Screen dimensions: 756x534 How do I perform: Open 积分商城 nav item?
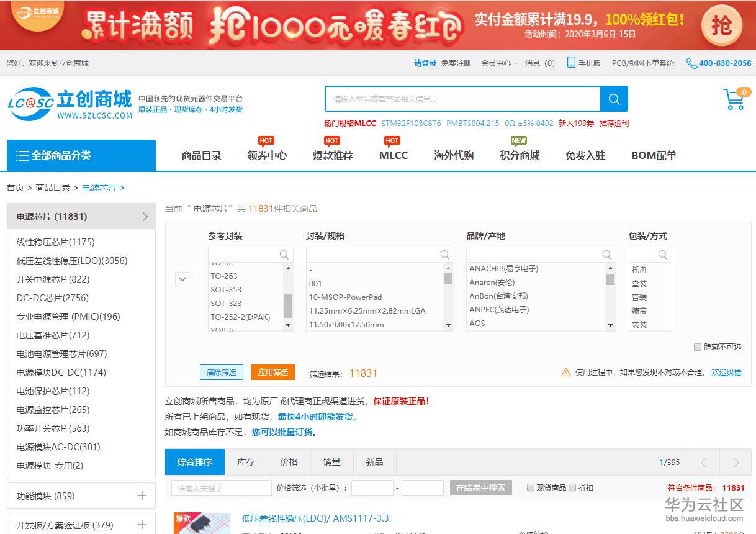(520, 155)
